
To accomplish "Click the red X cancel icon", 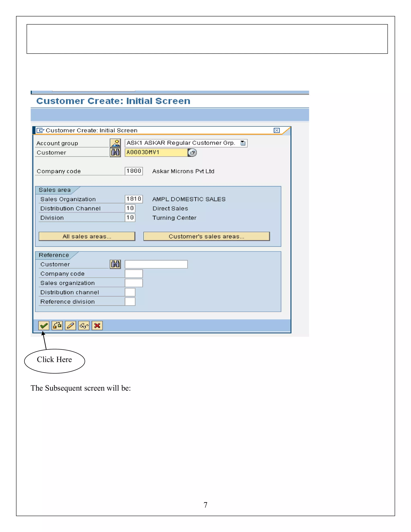I will click(97, 325).
